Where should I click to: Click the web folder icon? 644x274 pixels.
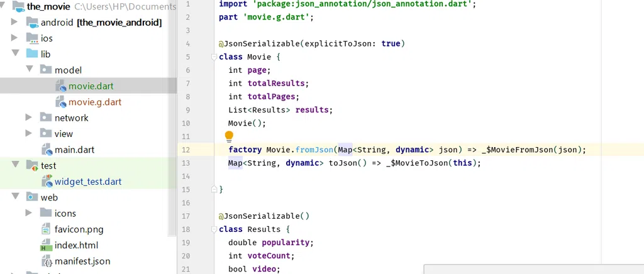coord(32,197)
